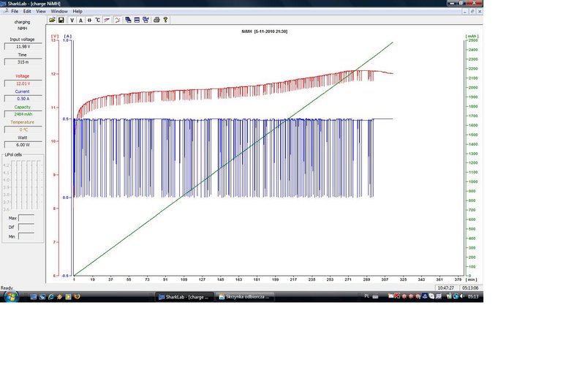Open a saved charge log file
Image resolution: width=585 pixels, height=392 pixels.
52,20
